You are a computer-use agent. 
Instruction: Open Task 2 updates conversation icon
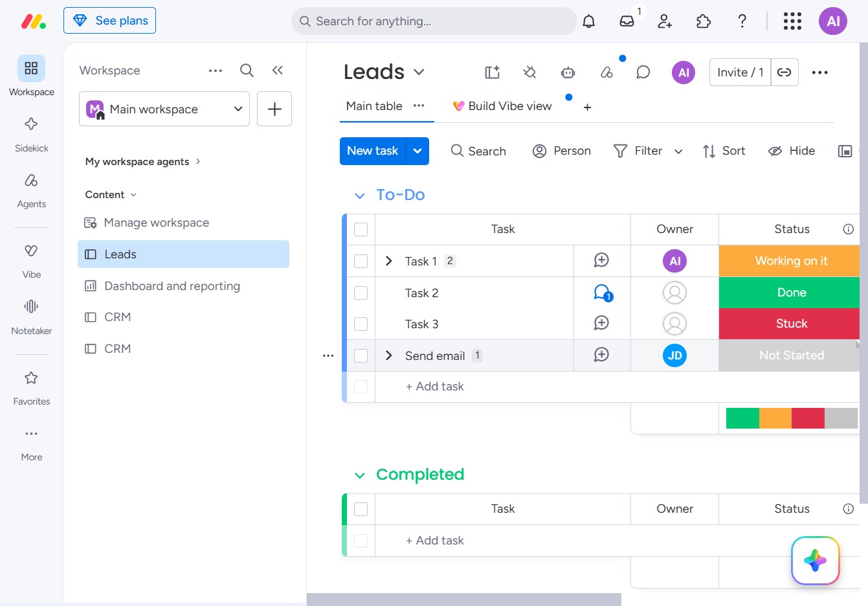coord(603,293)
